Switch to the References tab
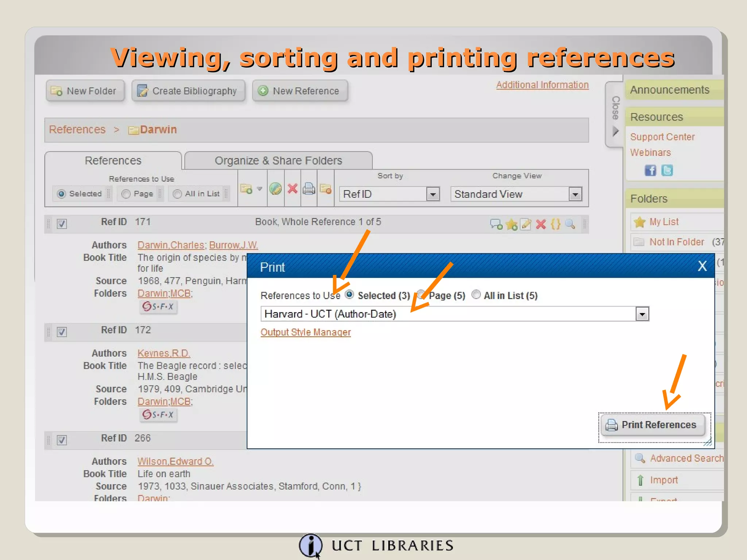747x560 pixels. tap(113, 161)
